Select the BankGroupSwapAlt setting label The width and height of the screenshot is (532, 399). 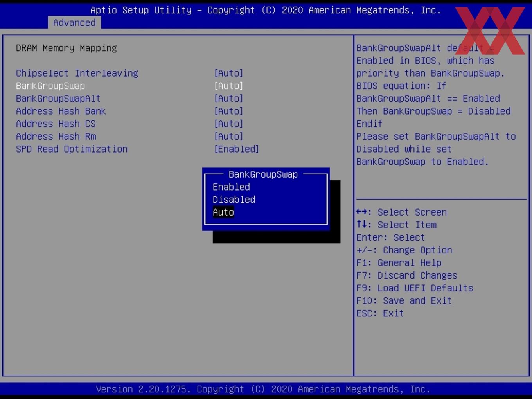point(58,99)
